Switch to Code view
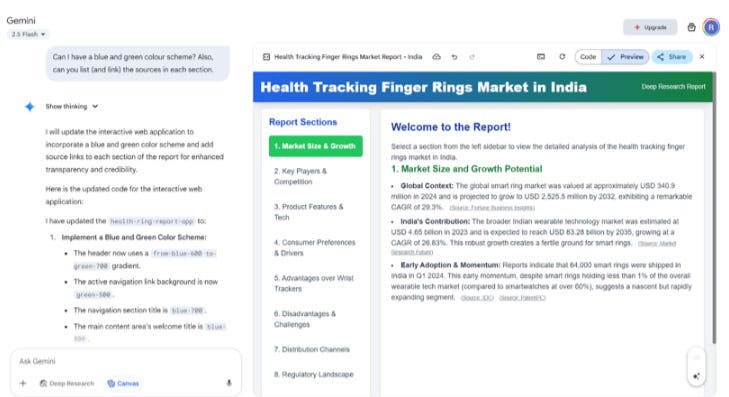Screen dimensions: 729x397 pyautogui.click(x=588, y=57)
